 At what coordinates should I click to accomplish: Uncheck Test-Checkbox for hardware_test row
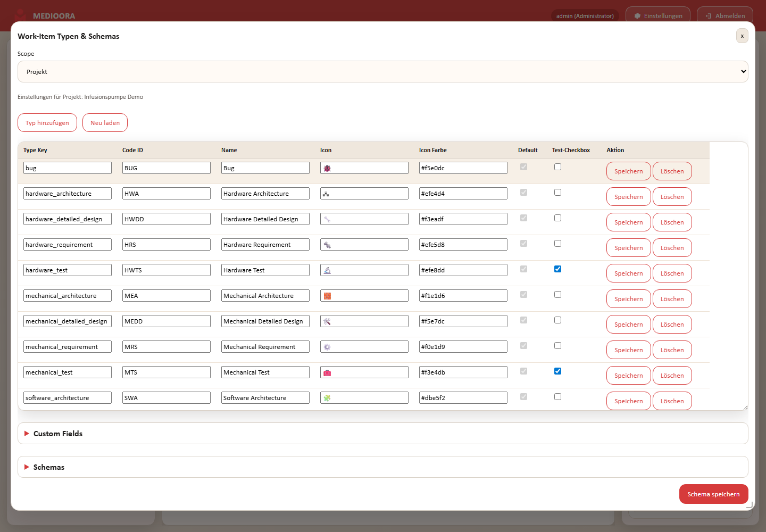pos(557,269)
